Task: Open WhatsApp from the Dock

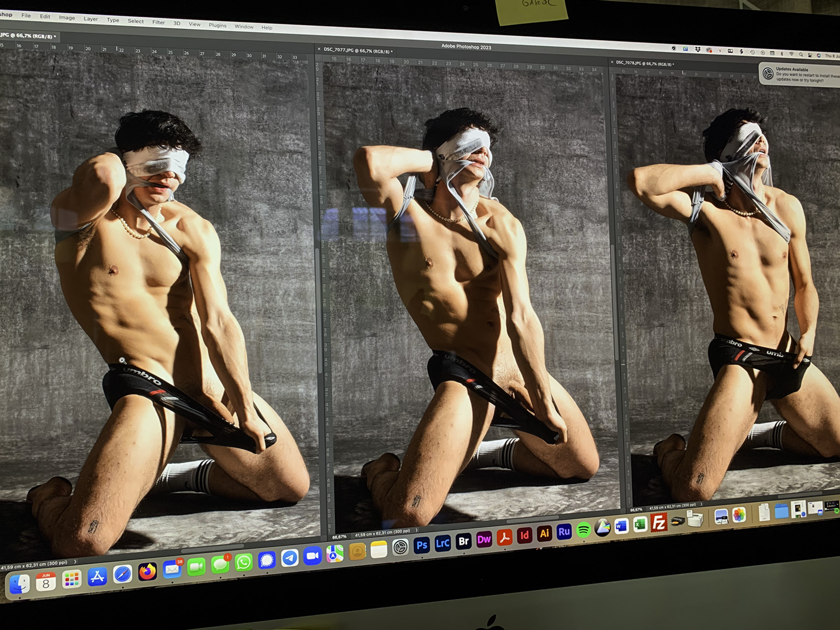Action: pyautogui.click(x=243, y=562)
